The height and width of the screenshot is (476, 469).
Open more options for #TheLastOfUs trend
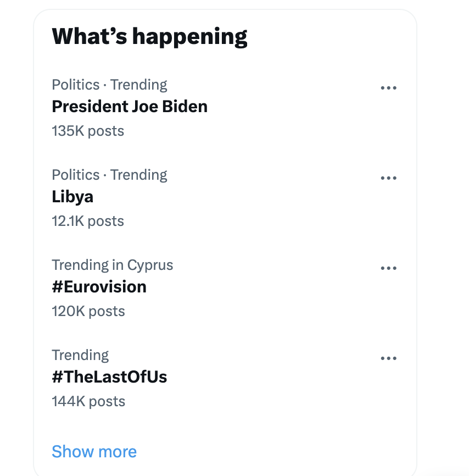click(x=388, y=358)
